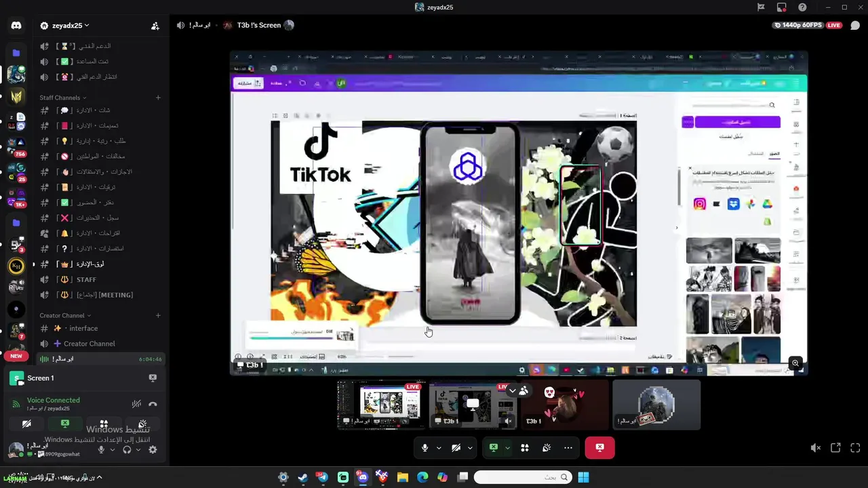This screenshot has height=488, width=868.
Task: Toggle screen share button in voice panel
Action: click(x=65, y=424)
